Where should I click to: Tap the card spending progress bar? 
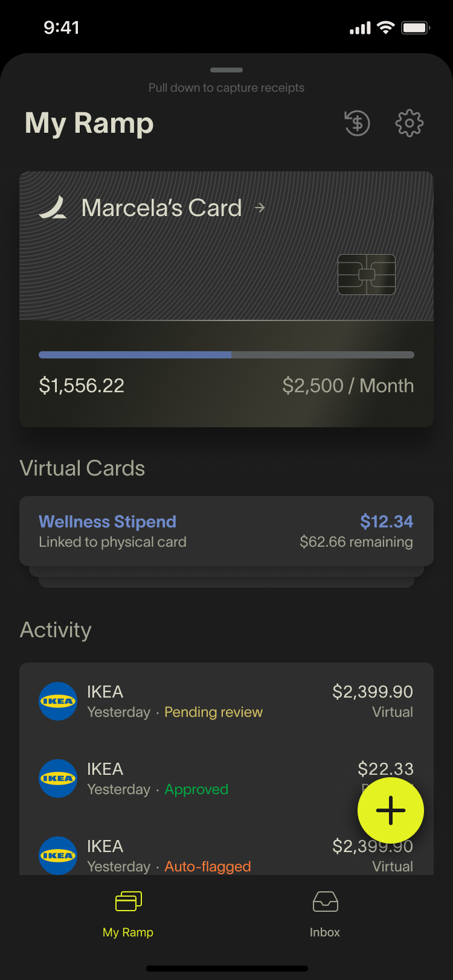226,355
